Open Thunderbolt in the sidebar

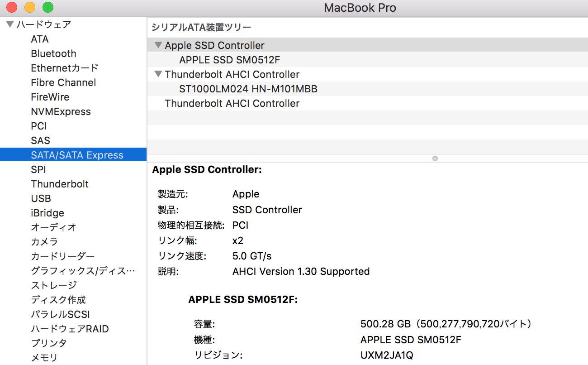click(60, 184)
